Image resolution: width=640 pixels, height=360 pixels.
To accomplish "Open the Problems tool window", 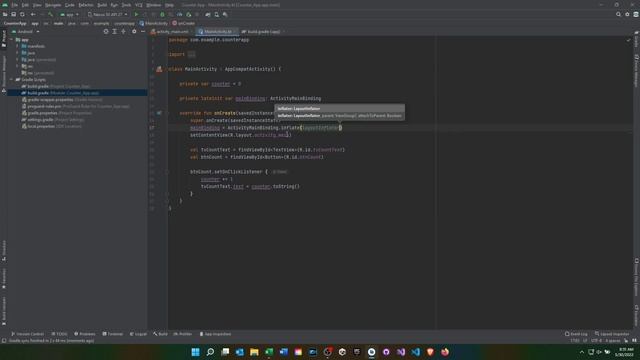I will 84,334.
